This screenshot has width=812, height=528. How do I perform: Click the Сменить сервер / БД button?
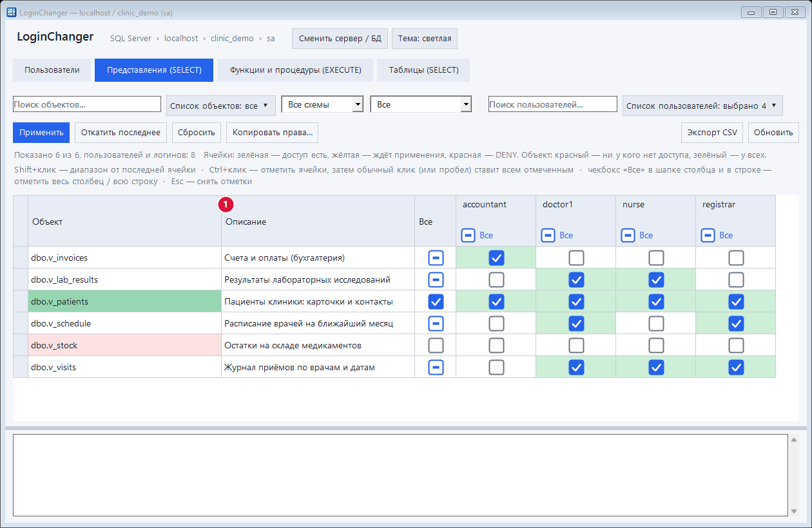[x=340, y=39]
